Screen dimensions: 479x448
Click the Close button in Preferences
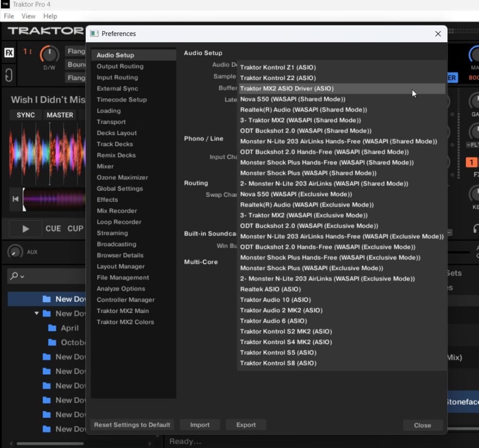click(422, 425)
